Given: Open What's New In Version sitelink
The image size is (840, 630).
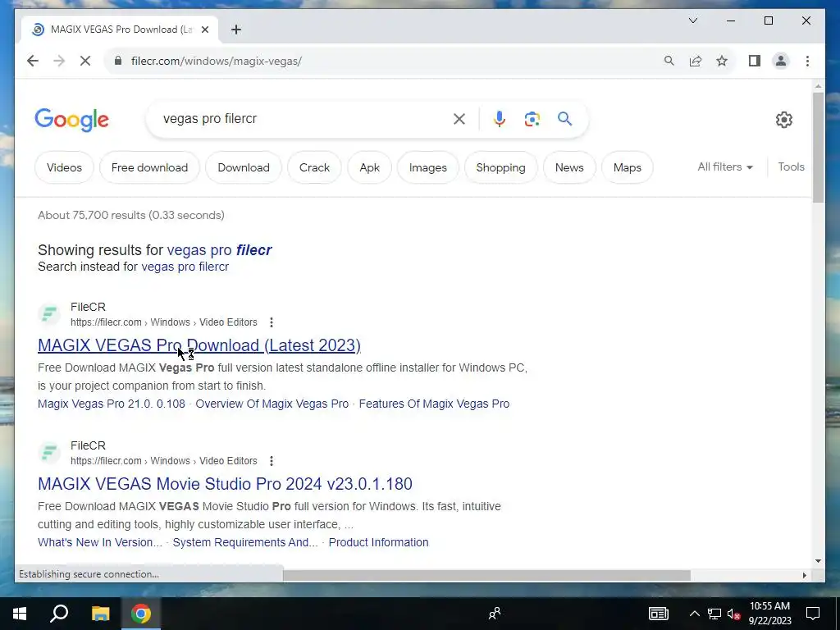Looking at the screenshot, I should click(x=100, y=543).
